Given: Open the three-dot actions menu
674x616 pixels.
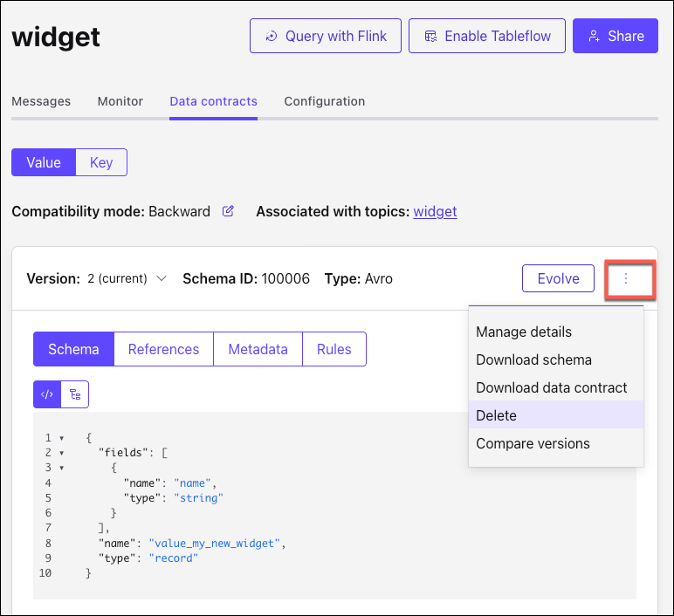Looking at the screenshot, I should [625, 279].
